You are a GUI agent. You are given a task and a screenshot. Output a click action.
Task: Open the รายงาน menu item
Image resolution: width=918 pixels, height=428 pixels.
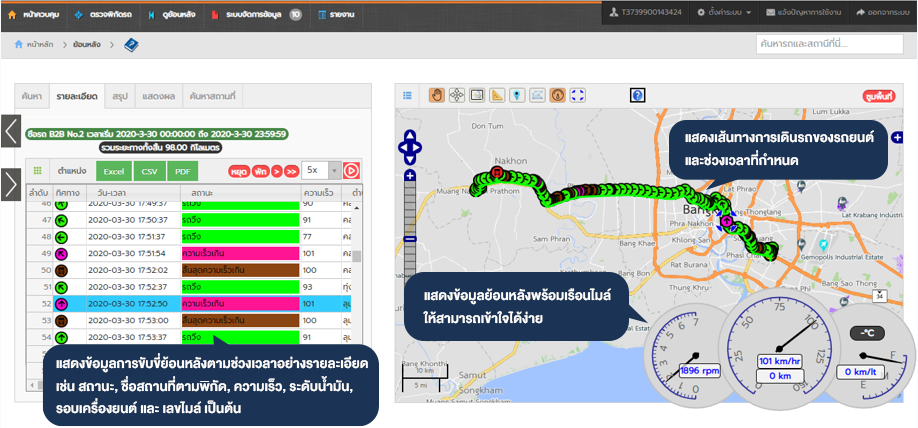pyautogui.click(x=336, y=15)
